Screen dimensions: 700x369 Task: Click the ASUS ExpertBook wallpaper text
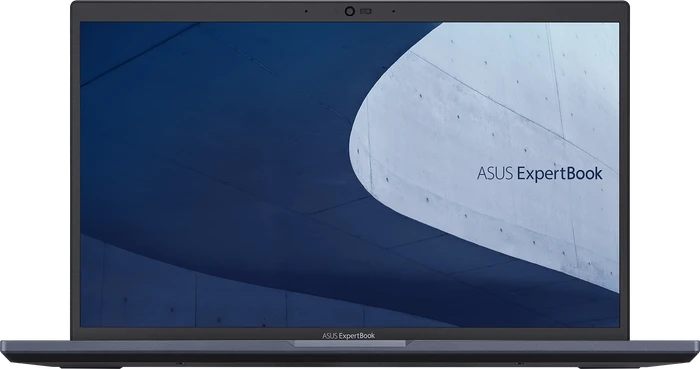(x=539, y=174)
